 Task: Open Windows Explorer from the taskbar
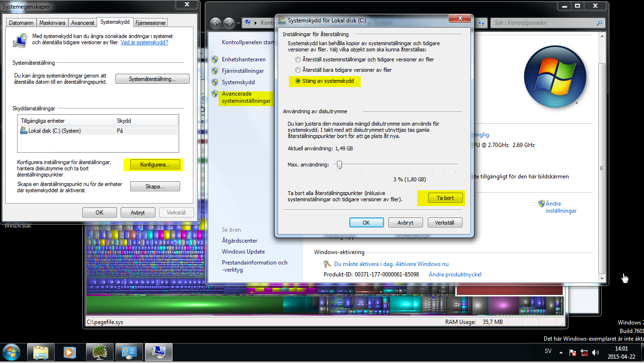click(x=40, y=353)
